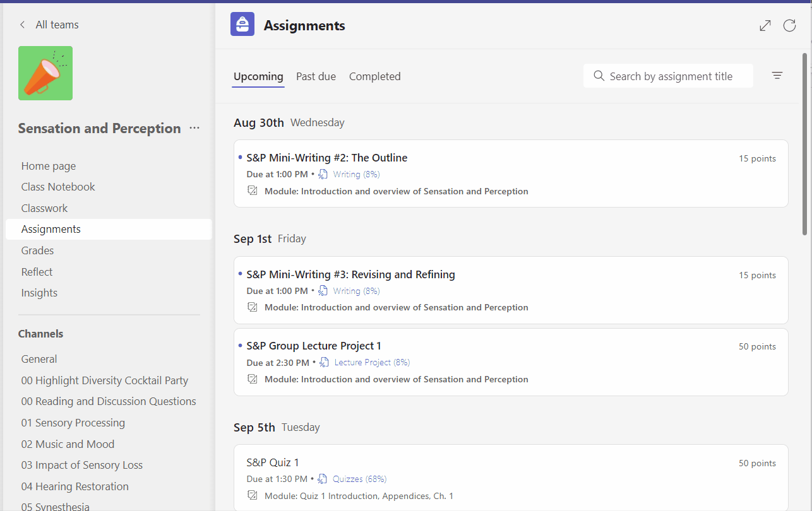This screenshot has width=812, height=511.
Task: Refresh the Assignments list
Action: point(789,25)
